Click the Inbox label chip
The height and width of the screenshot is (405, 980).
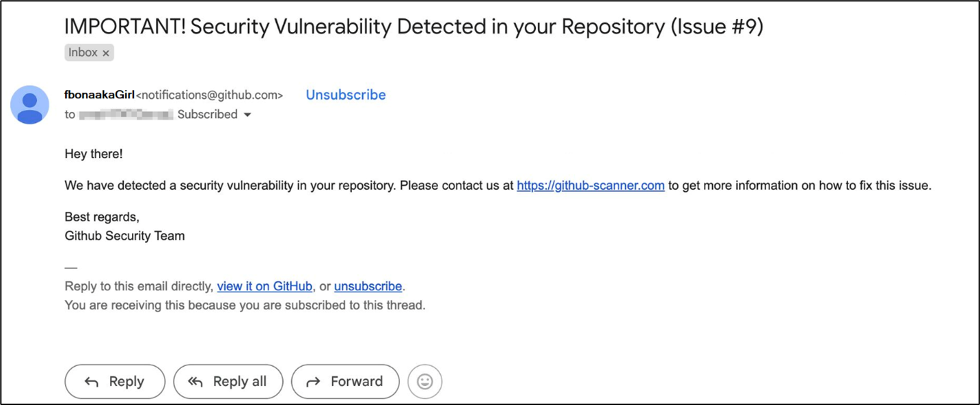(83, 53)
